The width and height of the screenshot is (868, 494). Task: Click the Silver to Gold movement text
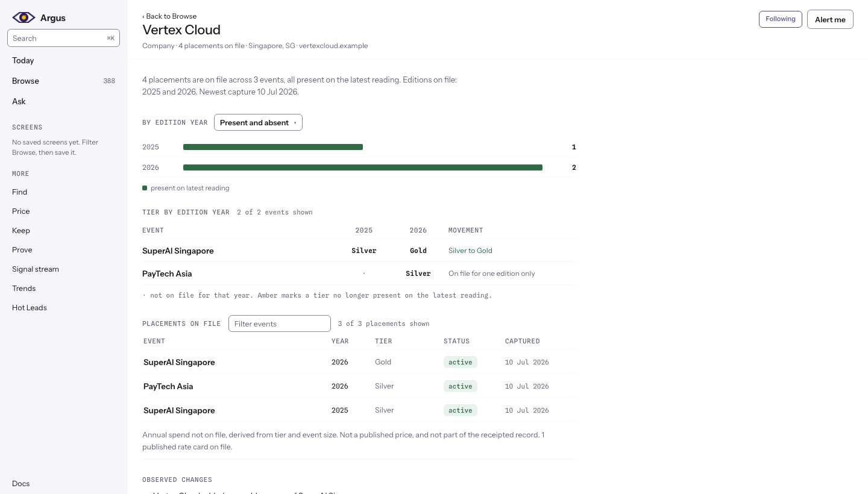coord(470,251)
